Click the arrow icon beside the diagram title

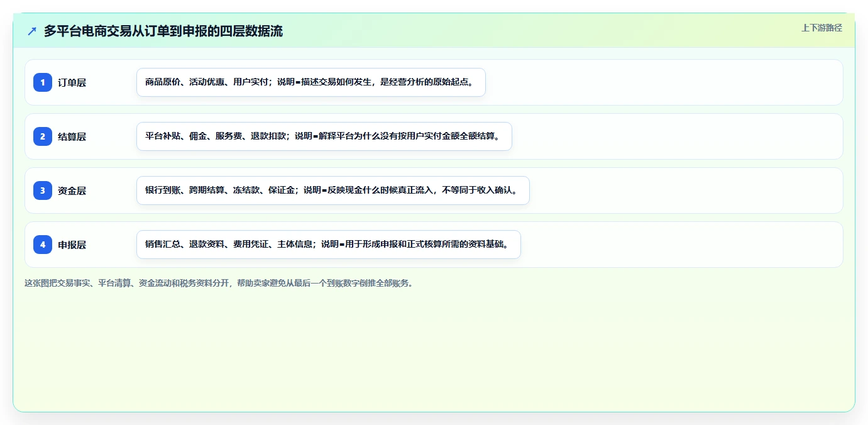click(x=32, y=31)
